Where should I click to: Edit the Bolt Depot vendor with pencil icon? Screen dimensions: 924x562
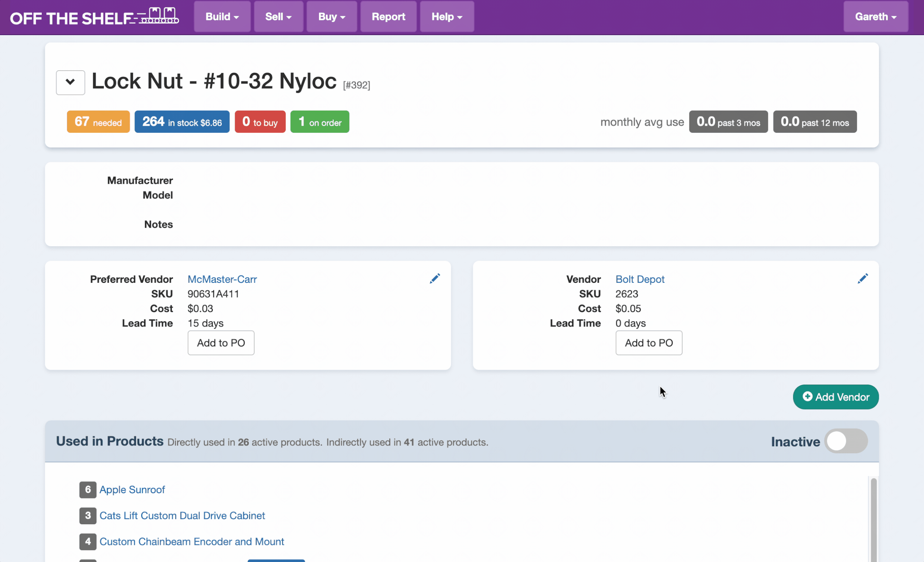[863, 279]
